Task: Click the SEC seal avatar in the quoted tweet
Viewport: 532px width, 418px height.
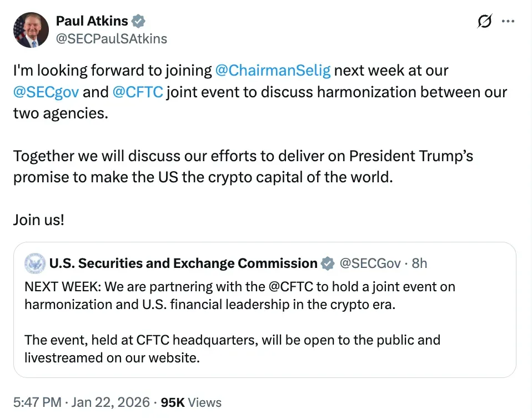Action: tap(36, 263)
